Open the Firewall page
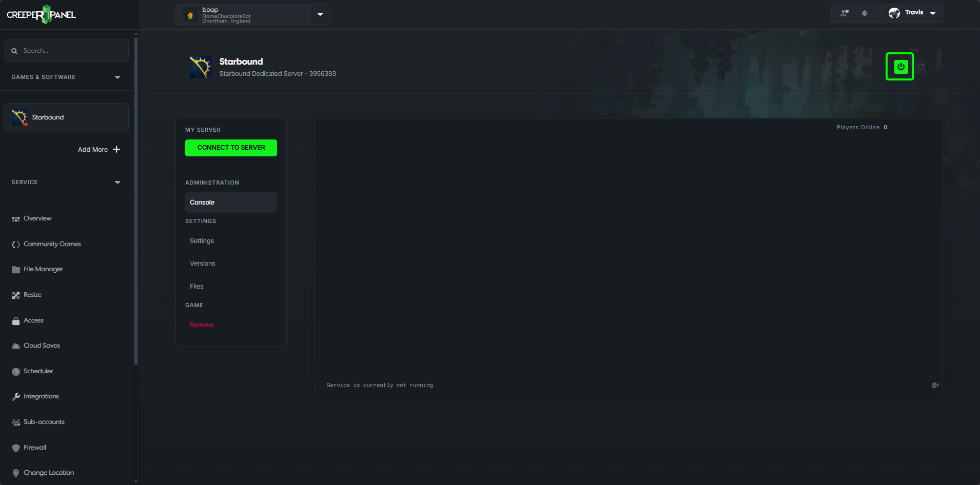Image resolution: width=980 pixels, height=485 pixels. click(35, 448)
